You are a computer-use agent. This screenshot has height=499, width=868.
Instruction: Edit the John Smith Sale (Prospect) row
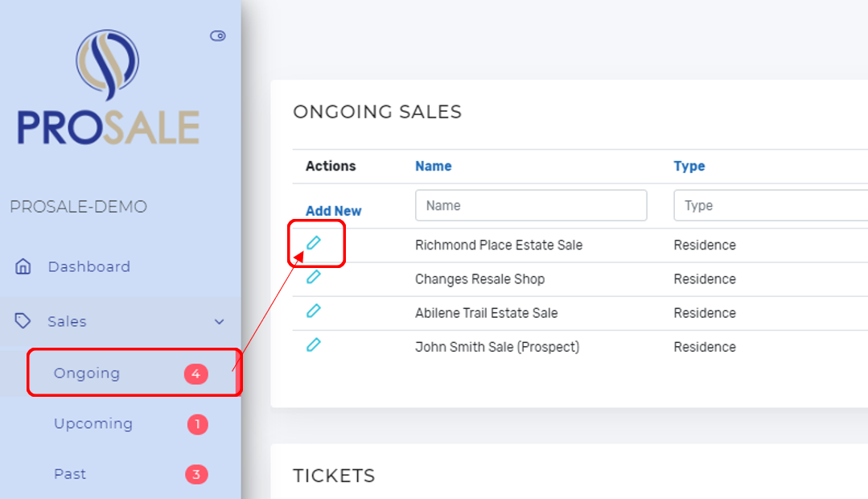click(313, 345)
